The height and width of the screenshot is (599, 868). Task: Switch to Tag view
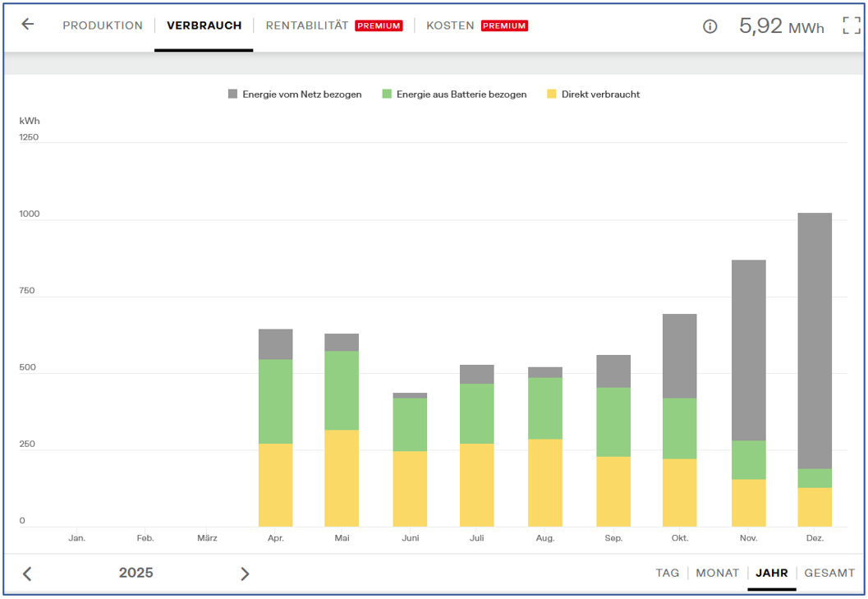tap(667, 573)
